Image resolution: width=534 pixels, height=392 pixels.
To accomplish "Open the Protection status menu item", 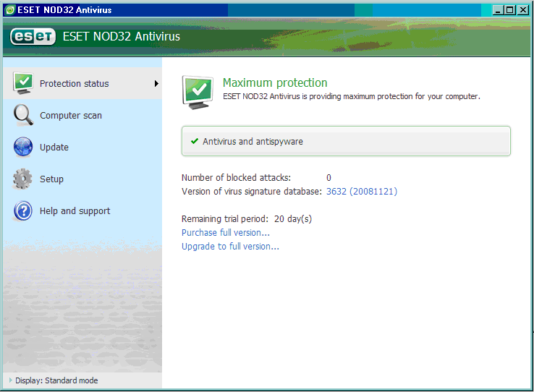I will [82, 83].
